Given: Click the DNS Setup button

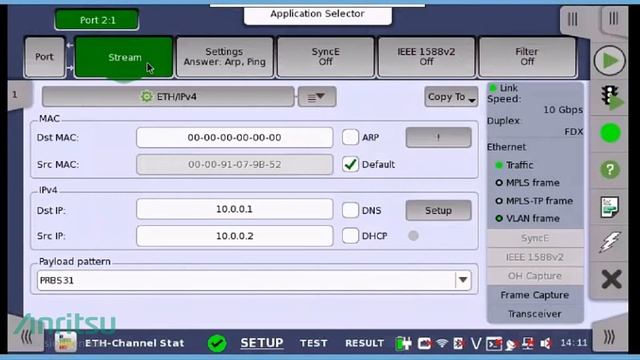Looking at the screenshot, I should [x=438, y=211].
